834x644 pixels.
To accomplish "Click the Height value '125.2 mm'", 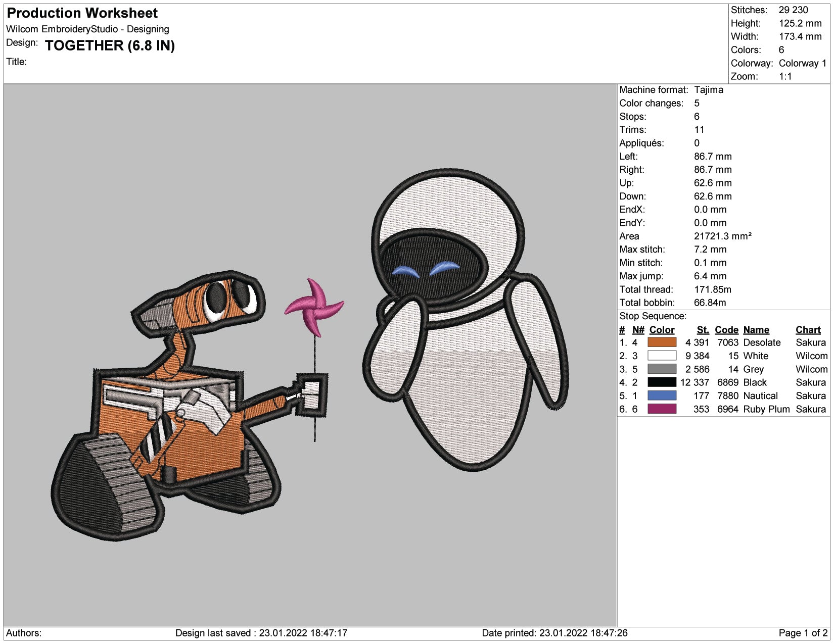I will click(x=800, y=23).
